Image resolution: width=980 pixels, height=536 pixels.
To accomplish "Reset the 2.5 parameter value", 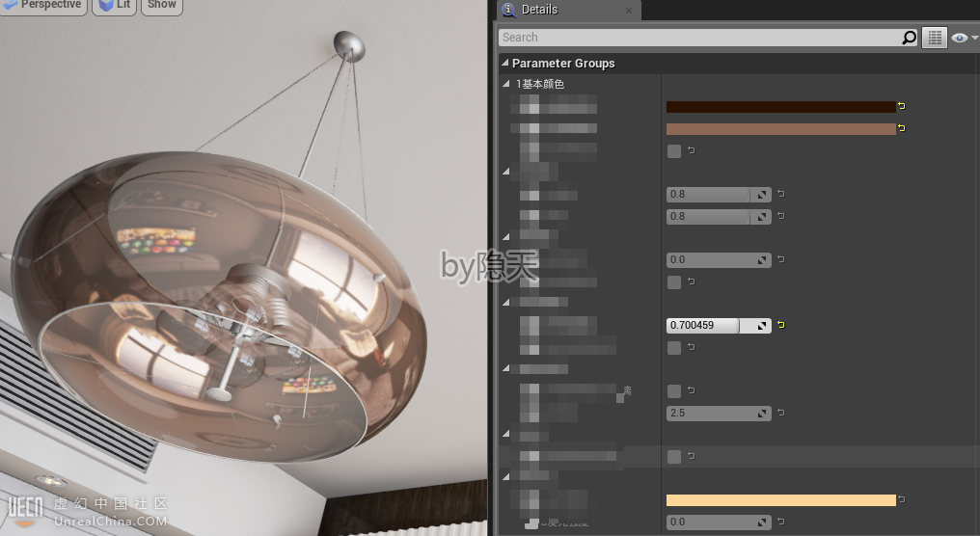I will click(781, 413).
